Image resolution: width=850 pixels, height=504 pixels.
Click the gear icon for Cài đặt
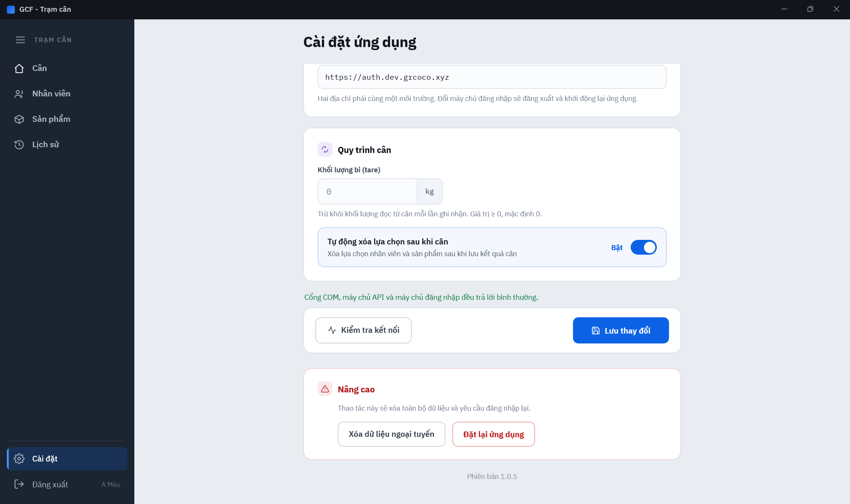pyautogui.click(x=19, y=459)
